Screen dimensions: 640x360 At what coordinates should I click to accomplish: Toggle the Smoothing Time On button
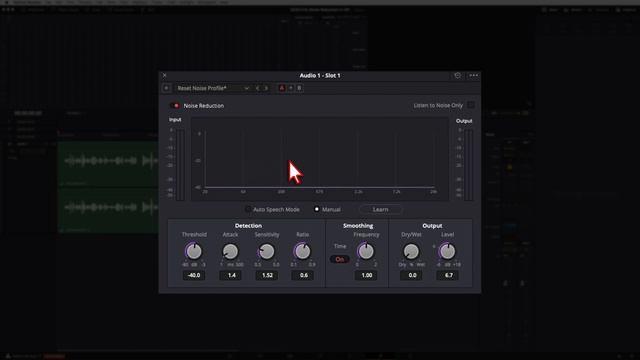click(x=340, y=259)
